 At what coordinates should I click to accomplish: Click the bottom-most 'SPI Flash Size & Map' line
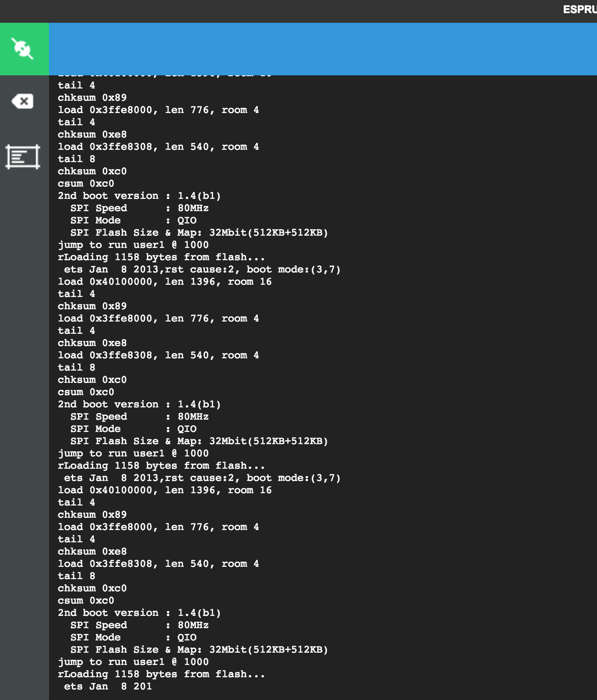(199, 650)
